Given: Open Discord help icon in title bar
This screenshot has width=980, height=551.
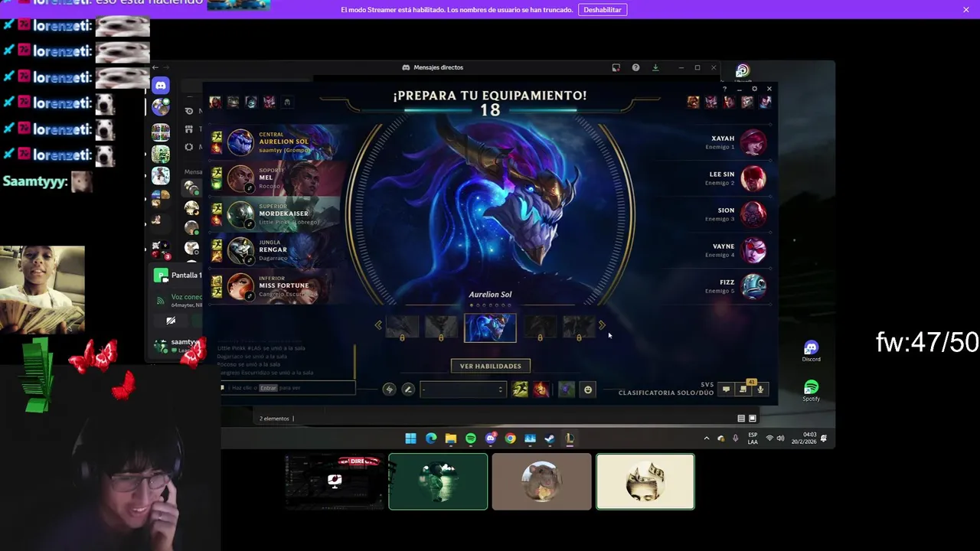Looking at the screenshot, I should click(635, 67).
